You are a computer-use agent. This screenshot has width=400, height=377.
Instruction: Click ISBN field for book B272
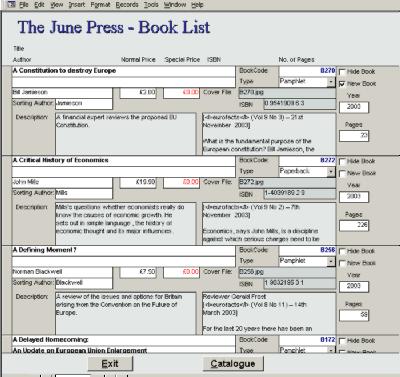(x=300, y=193)
